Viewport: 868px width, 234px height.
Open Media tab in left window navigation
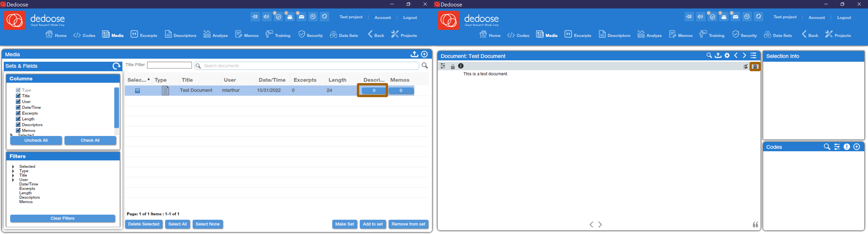[113, 35]
